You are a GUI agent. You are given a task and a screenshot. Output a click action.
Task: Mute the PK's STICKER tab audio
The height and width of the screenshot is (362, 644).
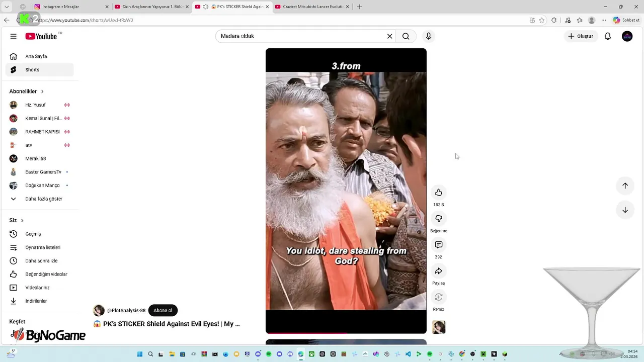205,7
